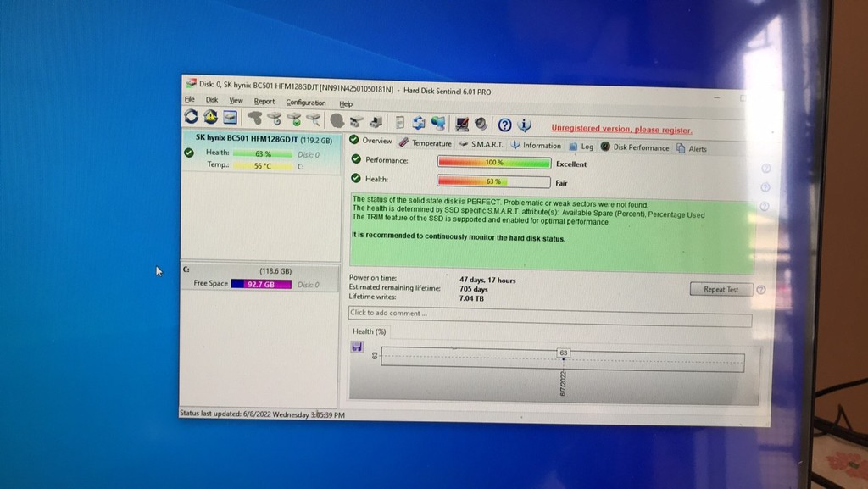This screenshot has width=868, height=489.
Task: Click the grey speaker sound toolbar icon
Action: tap(481, 124)
